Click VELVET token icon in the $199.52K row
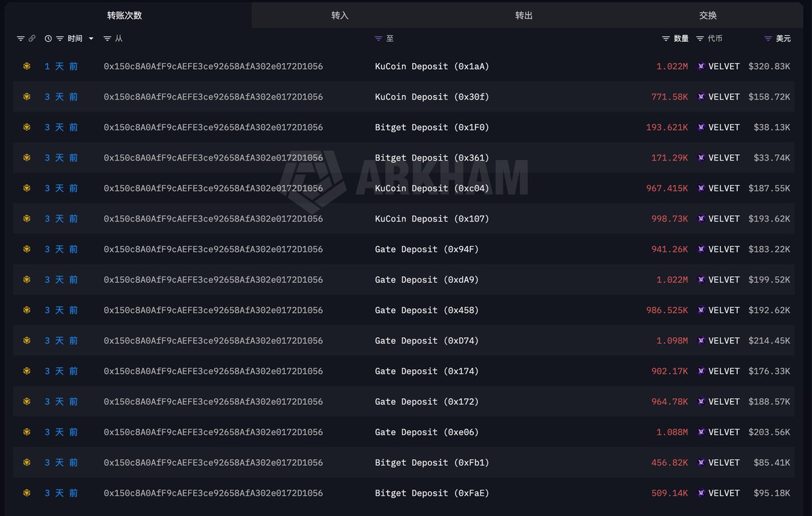The height and width of the screenshot is (516, 812). [701, 280]
